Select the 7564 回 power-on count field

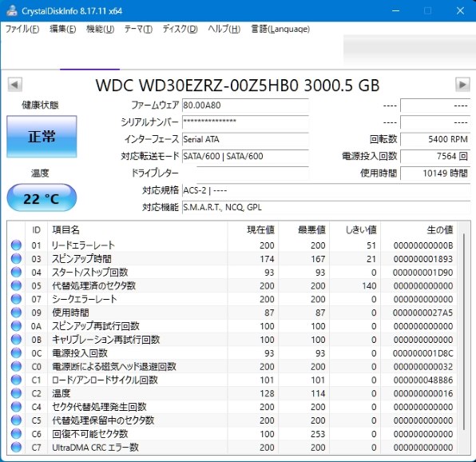pyautogui.click(x=435, y=156)
